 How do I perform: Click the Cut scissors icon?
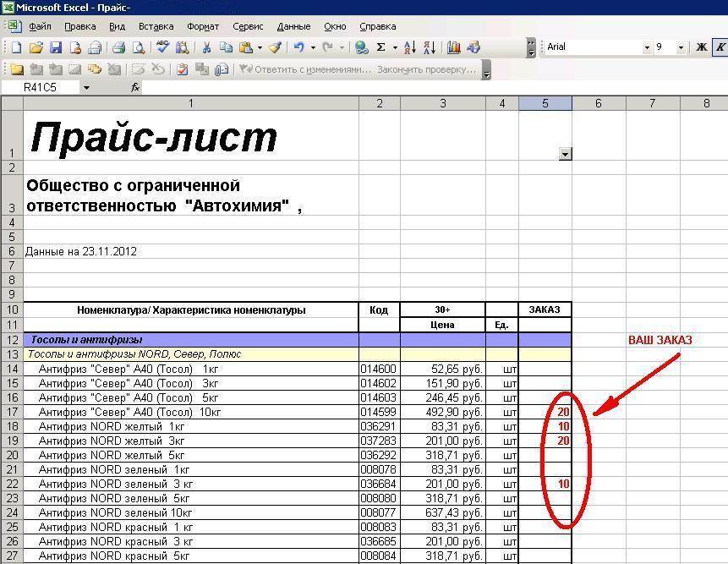(x=206, y=47)
